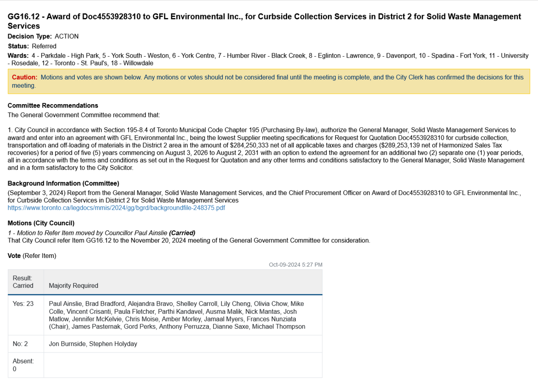Click the Status Referred line

click(32, 46)
